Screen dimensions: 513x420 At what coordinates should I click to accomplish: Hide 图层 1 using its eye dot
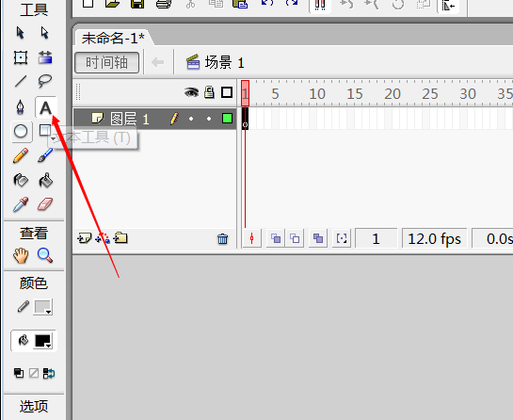pyautogui.click(x=191, y=119)
